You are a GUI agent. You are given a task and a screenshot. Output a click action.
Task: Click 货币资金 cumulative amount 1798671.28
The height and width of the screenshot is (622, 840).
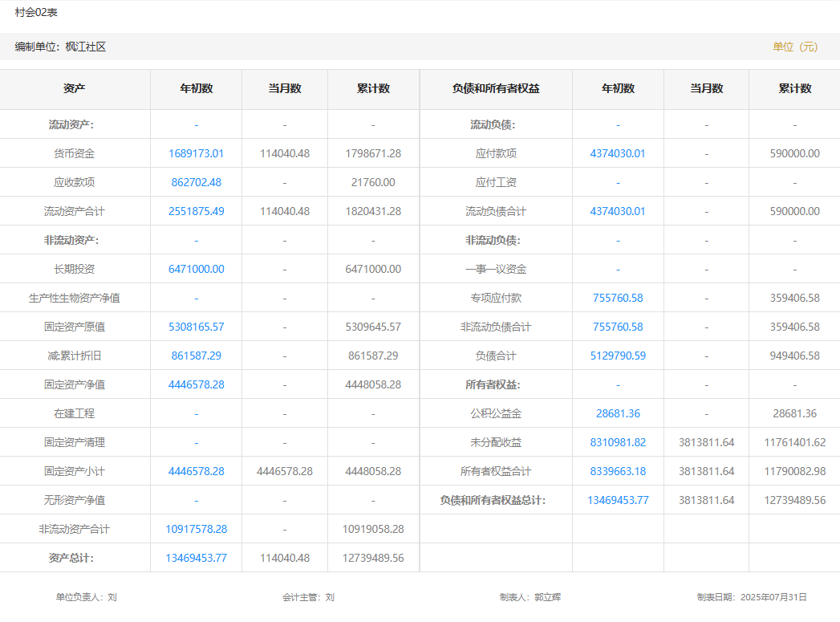[x=373, y=153]
